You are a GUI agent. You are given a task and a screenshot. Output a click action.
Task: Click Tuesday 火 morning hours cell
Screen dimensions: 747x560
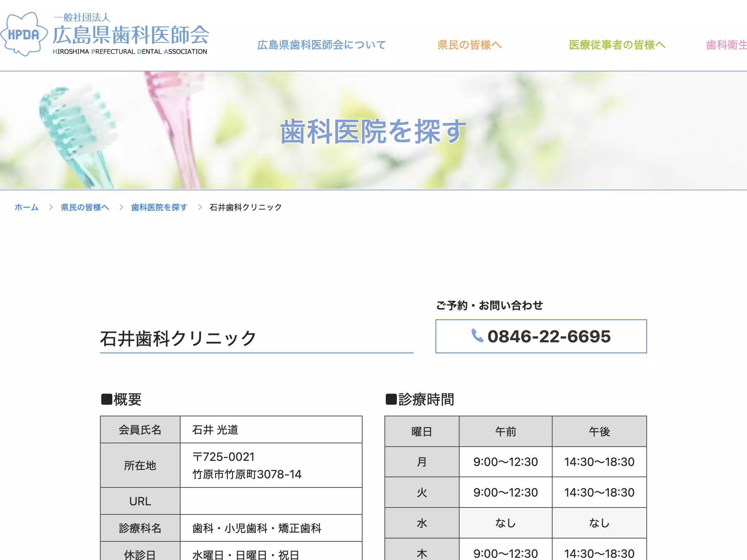point(506,492)
